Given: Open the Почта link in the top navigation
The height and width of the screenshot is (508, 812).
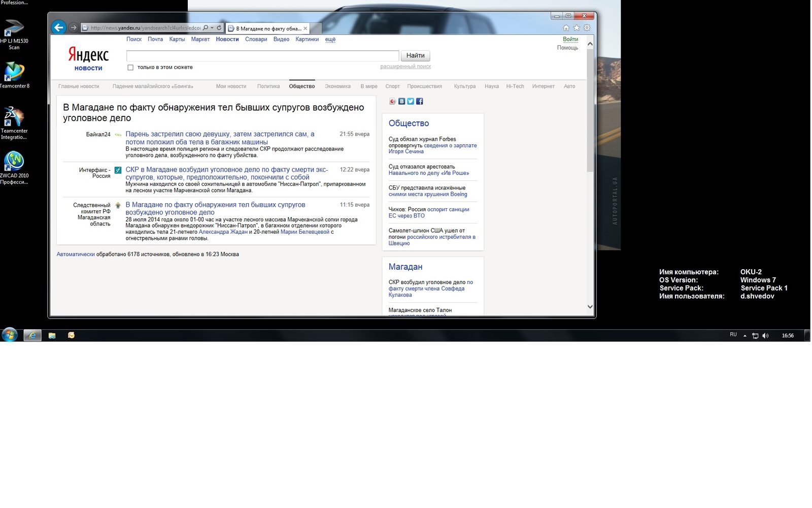Looking at the screenshot, I should (x=155, y=39).
